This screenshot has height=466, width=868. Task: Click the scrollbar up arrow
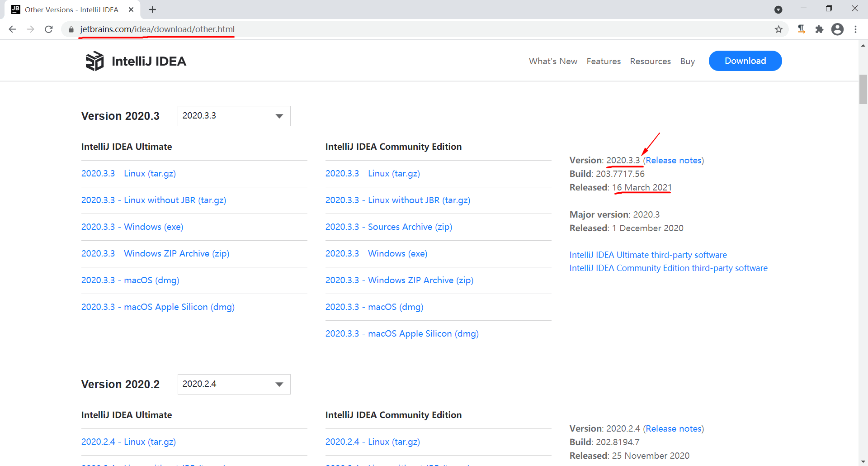pos(863,45)
